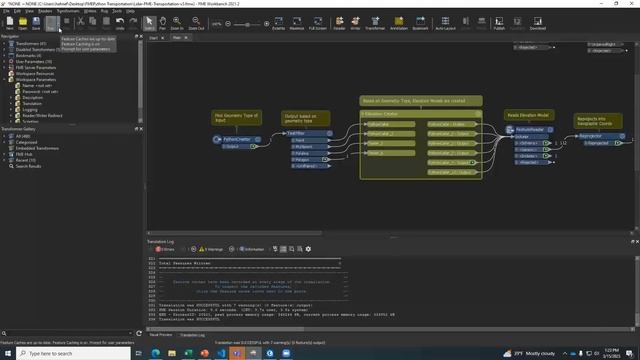This screenshot has height=360, width=640.
Task: Activate the Pan hand tool
Action: [x=162, y=23]
